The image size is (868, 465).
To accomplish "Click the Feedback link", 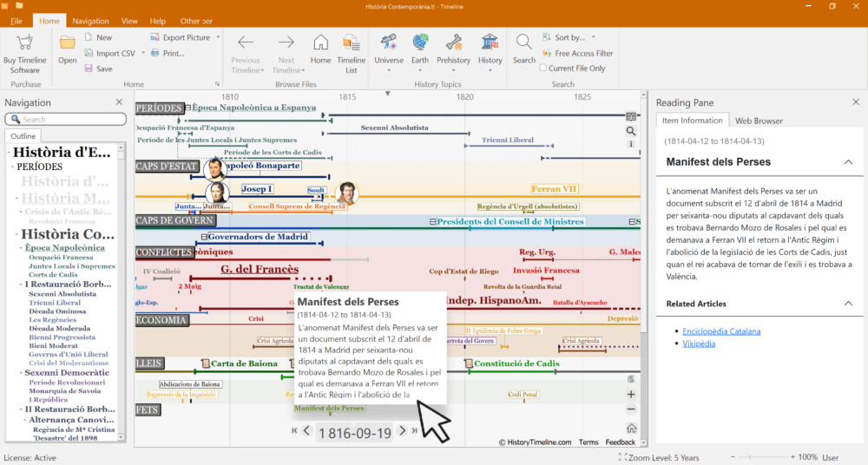I will [620, 442].
